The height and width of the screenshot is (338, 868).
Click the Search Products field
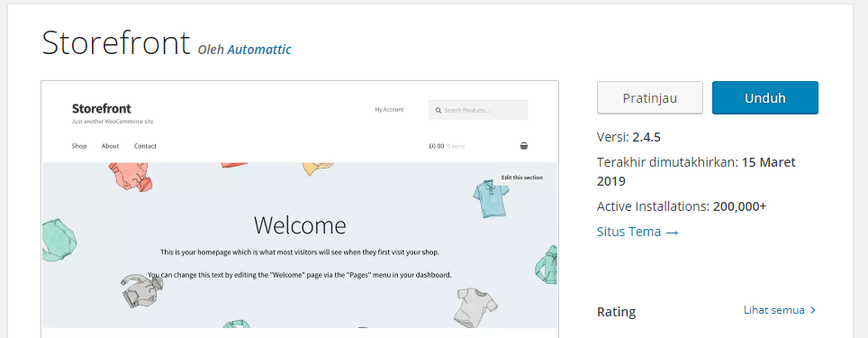point(478,110)
